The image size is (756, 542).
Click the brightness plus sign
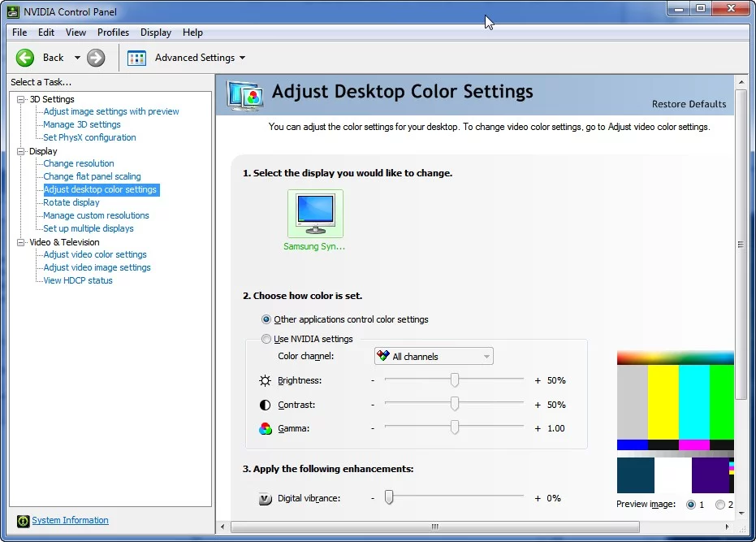[x=538, y=381]
